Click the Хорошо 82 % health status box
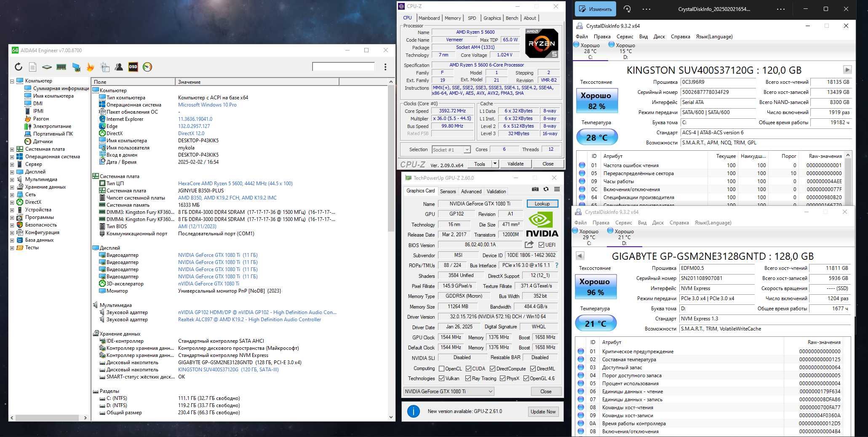Viewport: 868px width, 437px height. coord(597,101)
